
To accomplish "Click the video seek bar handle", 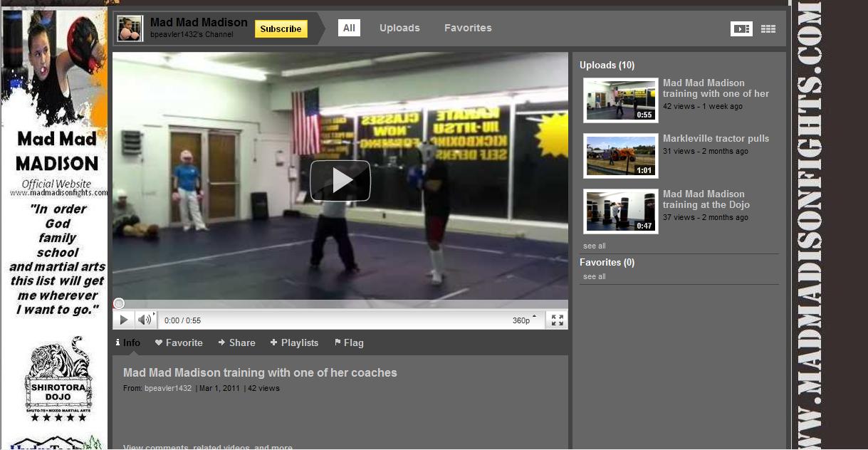I will (119, 303).
